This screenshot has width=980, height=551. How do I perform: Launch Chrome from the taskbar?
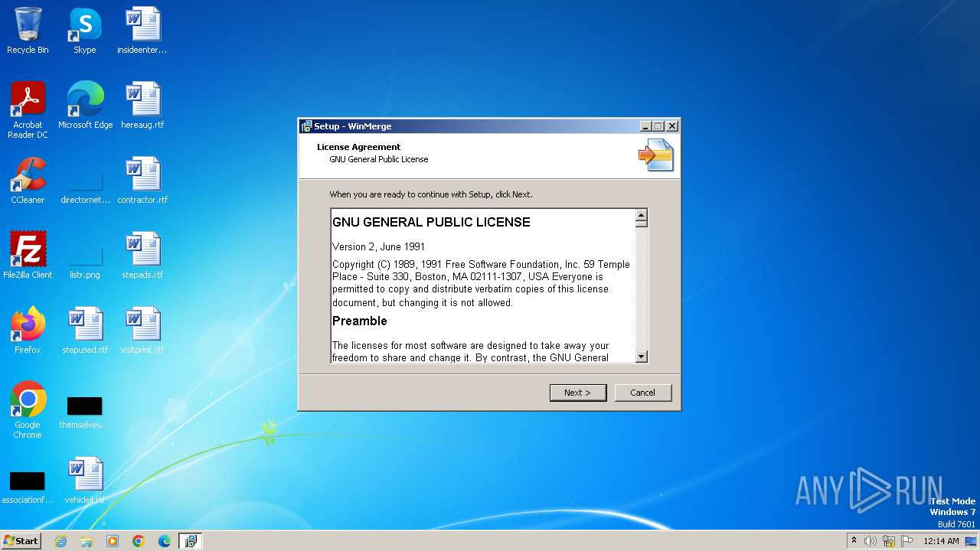(139, 541)
